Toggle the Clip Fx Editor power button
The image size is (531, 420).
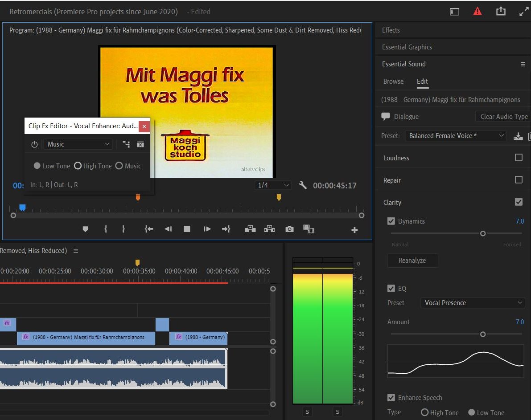coord(34,144)
